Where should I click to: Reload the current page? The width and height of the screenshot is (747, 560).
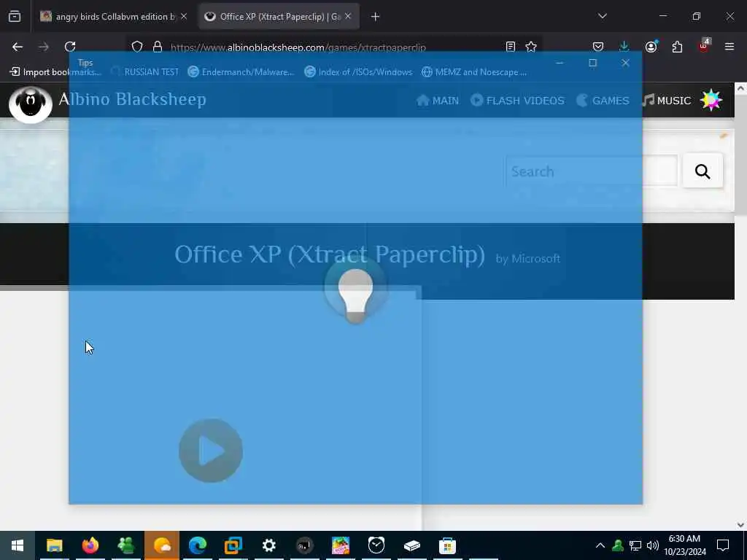point(70,47)
